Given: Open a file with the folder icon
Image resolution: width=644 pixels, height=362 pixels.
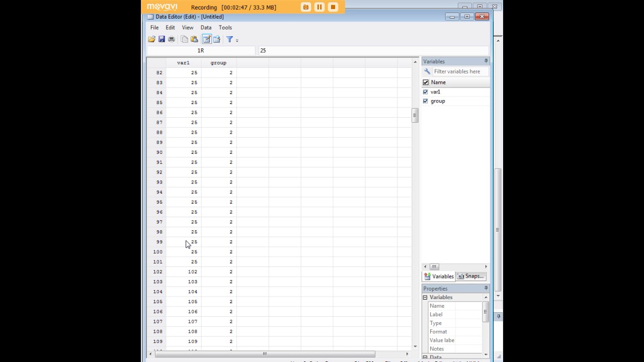Looking at the screenshot, I should pos(151,39).
